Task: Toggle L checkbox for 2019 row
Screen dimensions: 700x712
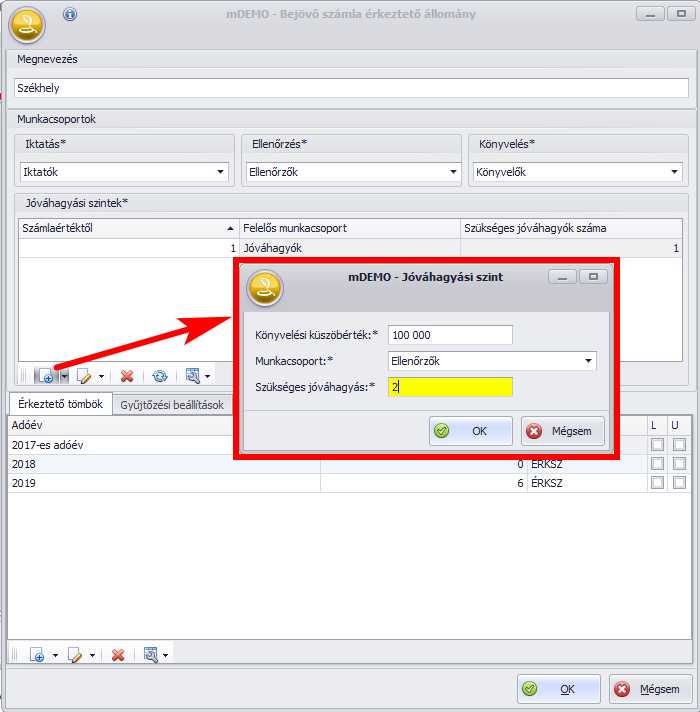Action: coord(657,483)
